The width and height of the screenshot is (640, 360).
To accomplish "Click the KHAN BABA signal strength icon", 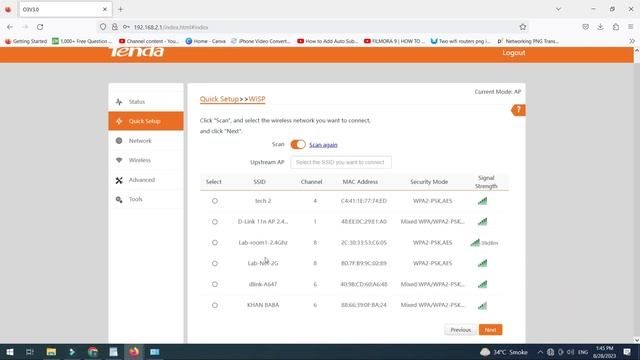I will pos(482,305).
